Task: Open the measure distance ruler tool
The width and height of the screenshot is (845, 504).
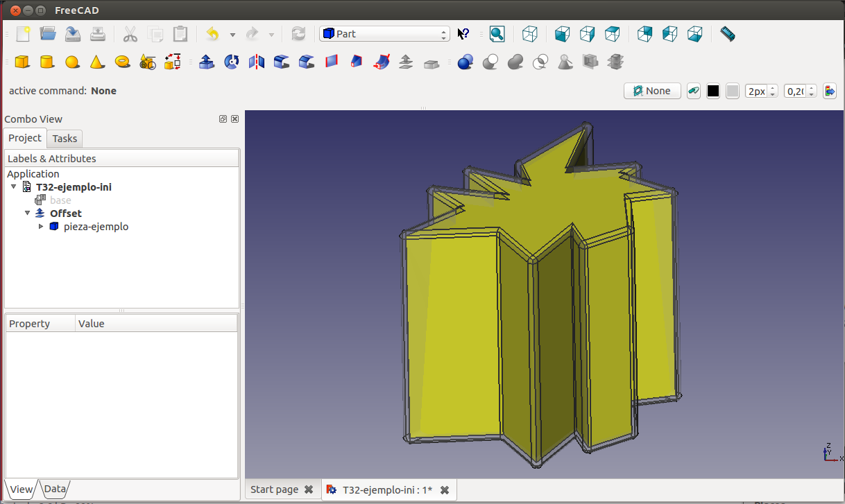Action: (727, 34)
